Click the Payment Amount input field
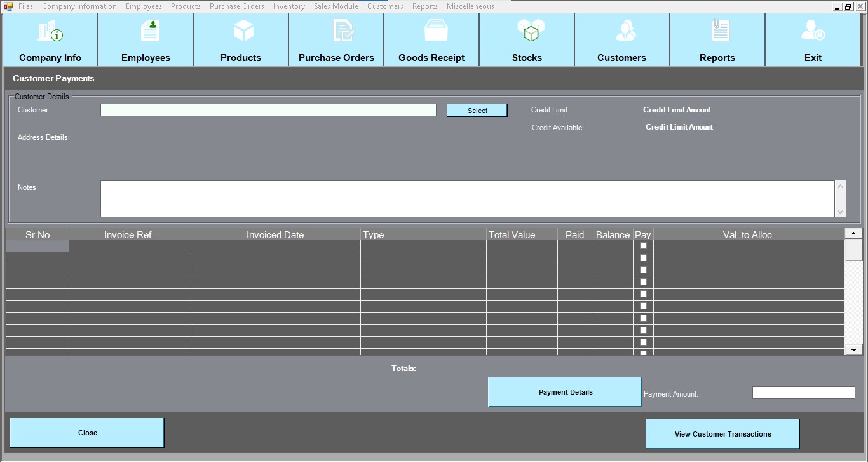 click(803, 393)
